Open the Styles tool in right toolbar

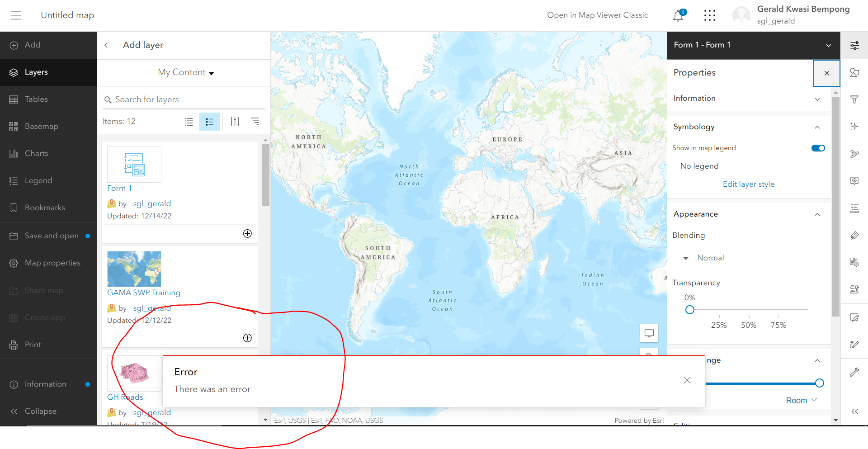[x=854, y=72]
